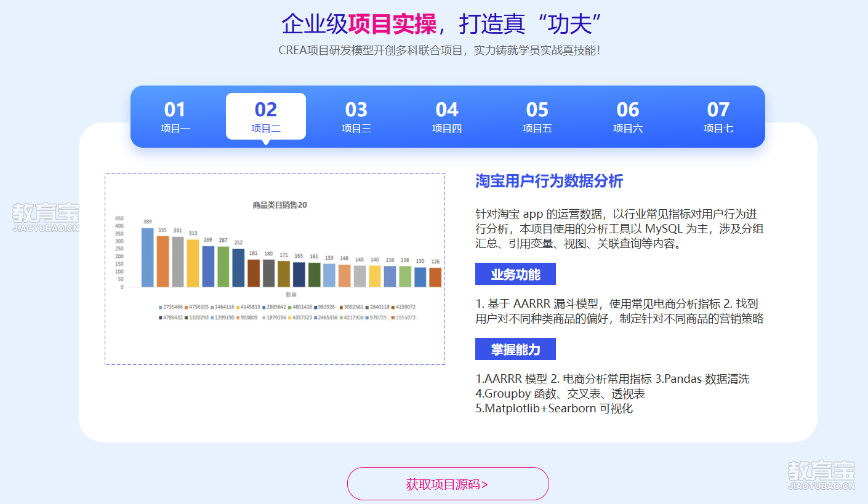Open the 03 项目三 tab
The height and width of the screenshot is (504, 868).
point(356,116)
